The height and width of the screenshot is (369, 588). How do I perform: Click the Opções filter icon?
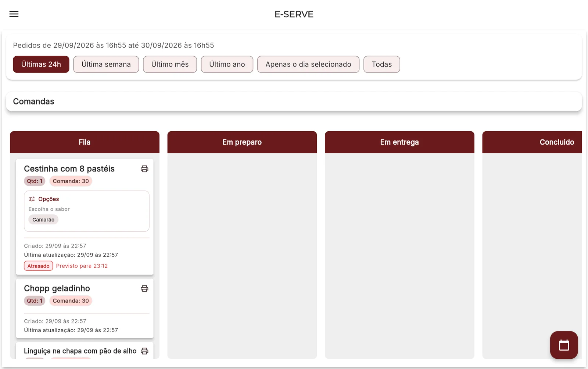pyautogui.click(x=32, y=199)
